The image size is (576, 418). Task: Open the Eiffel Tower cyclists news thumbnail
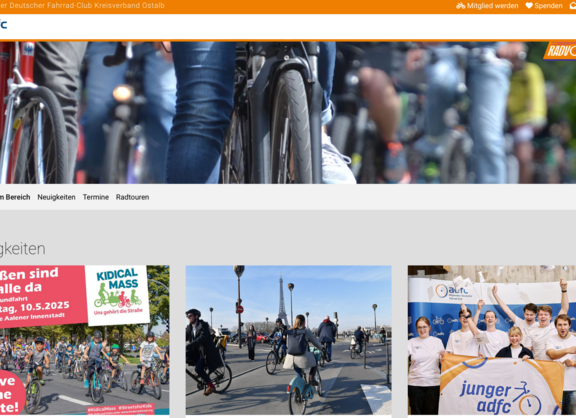pos(289,340)
